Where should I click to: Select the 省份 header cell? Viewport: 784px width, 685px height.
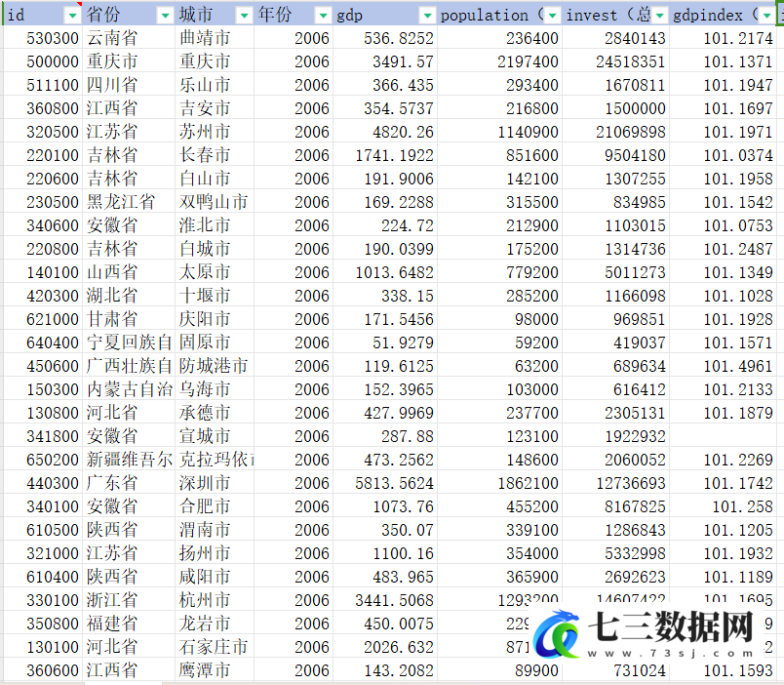coord(129,15)
